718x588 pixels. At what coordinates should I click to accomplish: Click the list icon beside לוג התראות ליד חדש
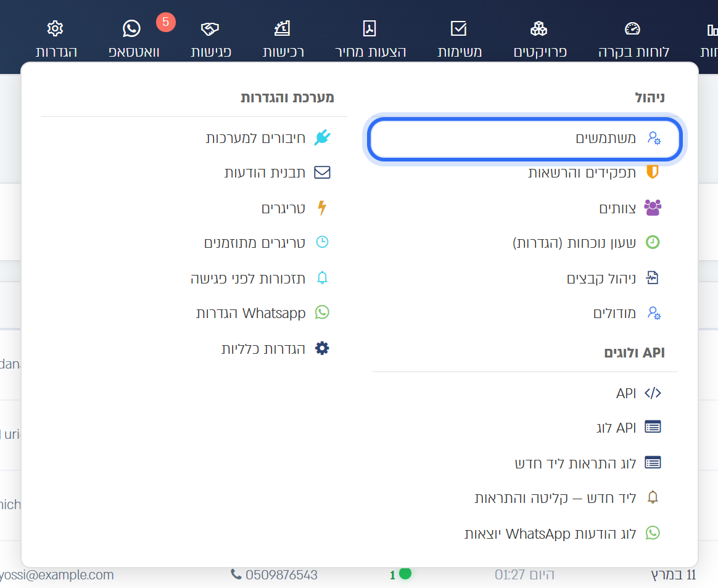pos(653,463)
